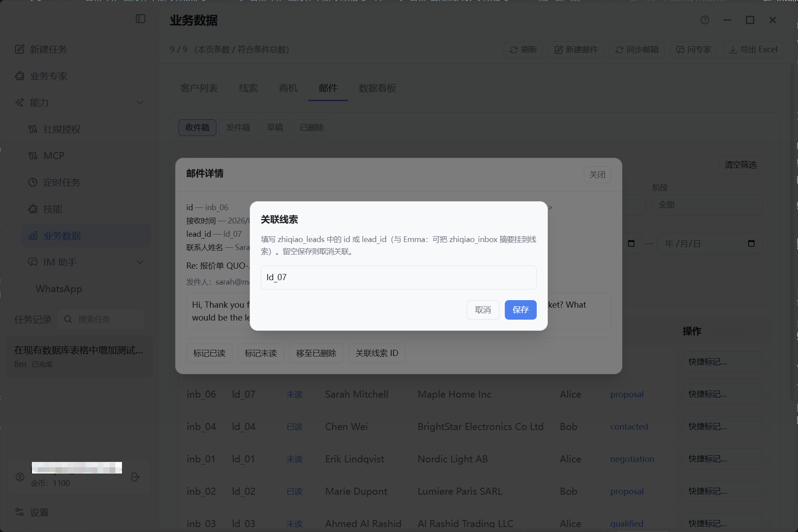Click the 刷新 button
798x532 pixels.
click(523, 49)
